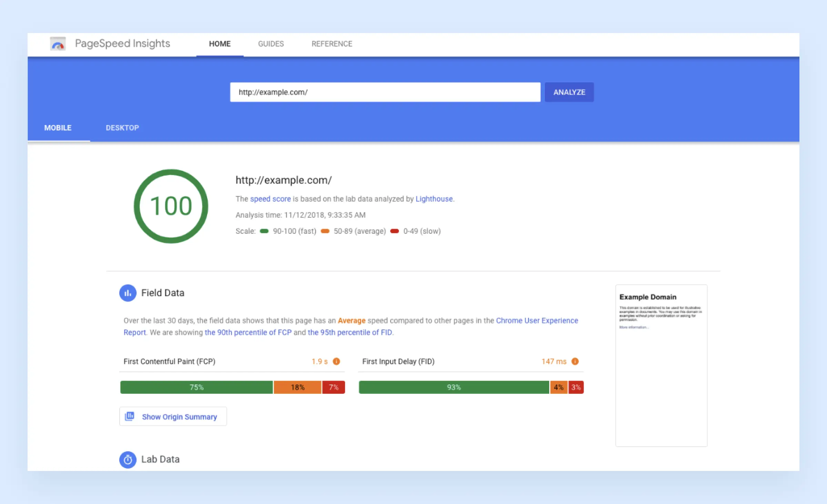Screen dimensions: 827x504
Task: Click the red slow scale legend dot
Action: tap(395, 231)
